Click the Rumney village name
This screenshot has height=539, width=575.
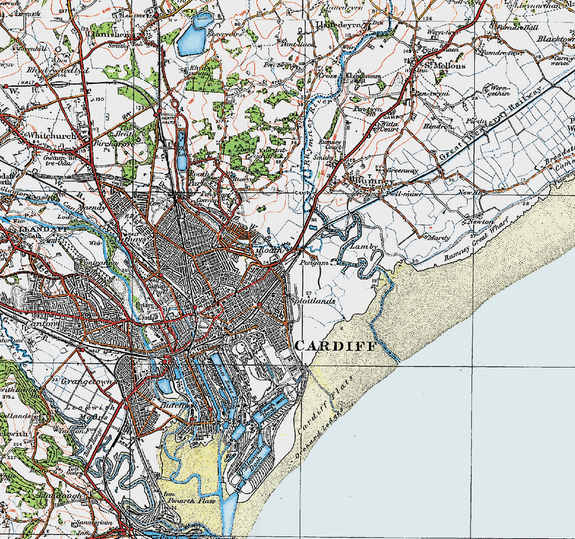371,181
